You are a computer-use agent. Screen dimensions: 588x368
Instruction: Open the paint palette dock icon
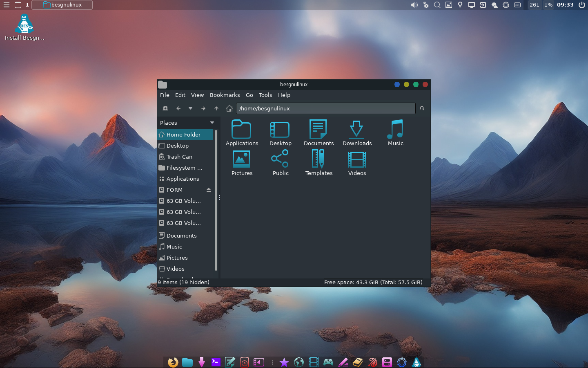coord(372,362)
